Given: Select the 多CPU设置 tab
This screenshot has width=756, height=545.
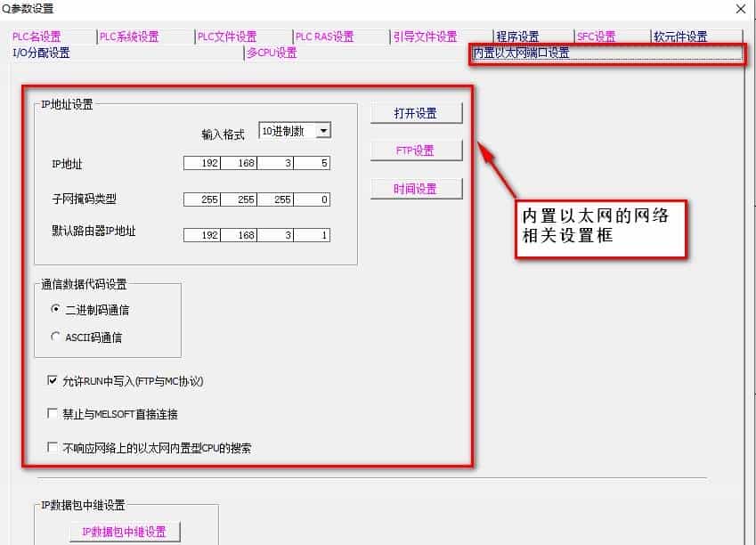Looking at the screenshot, I should tap(272, 53).
